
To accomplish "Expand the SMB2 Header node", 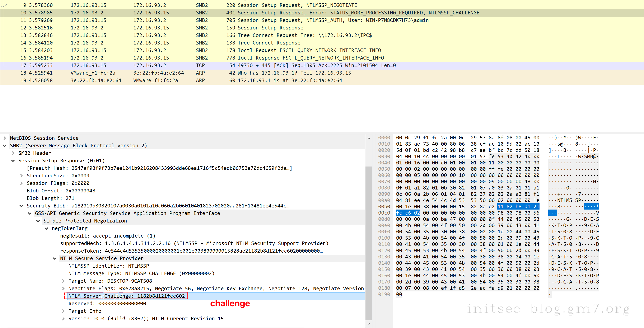I will pos(13,153).
